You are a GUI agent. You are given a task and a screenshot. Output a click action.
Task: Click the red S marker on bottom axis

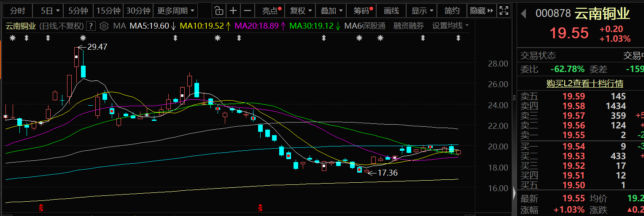coord(41,208)
